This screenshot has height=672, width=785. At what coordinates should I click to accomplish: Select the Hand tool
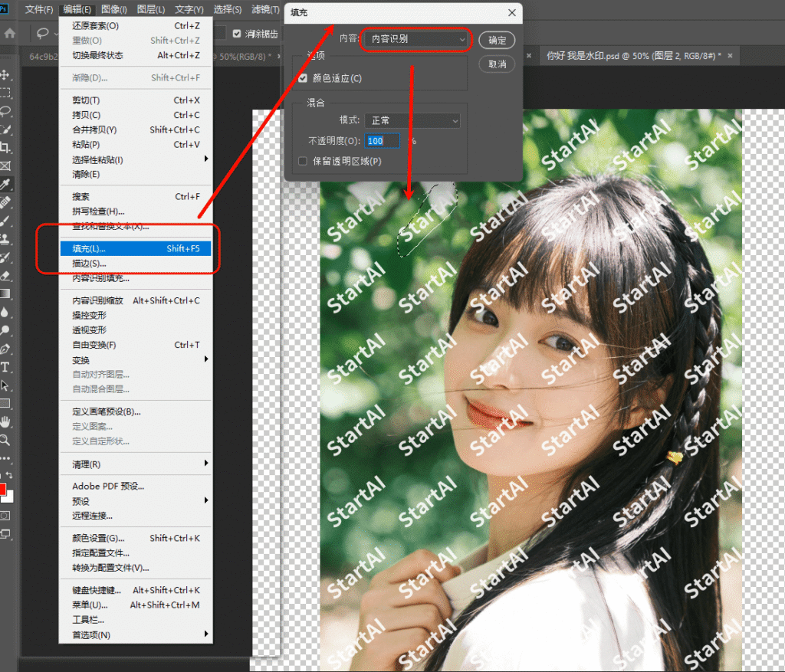[x=5, y=422]
